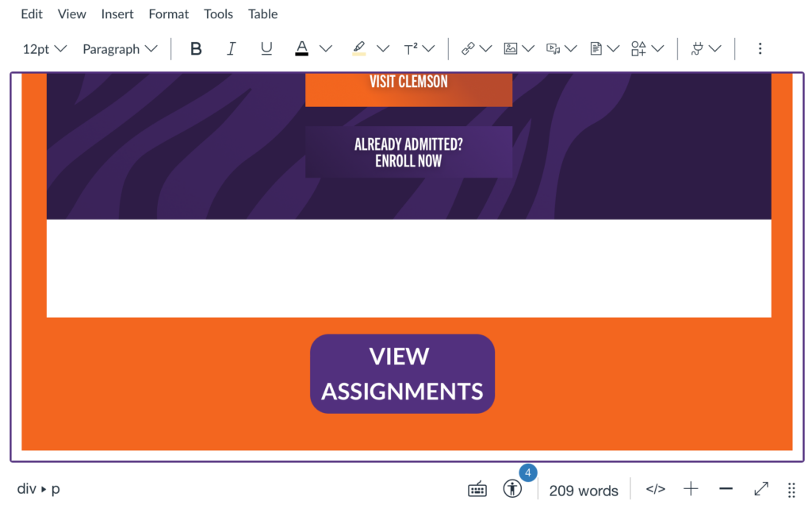This screenshot has height=512, width=812.
Task: Click the 209 words count
Action: [584, 491]
